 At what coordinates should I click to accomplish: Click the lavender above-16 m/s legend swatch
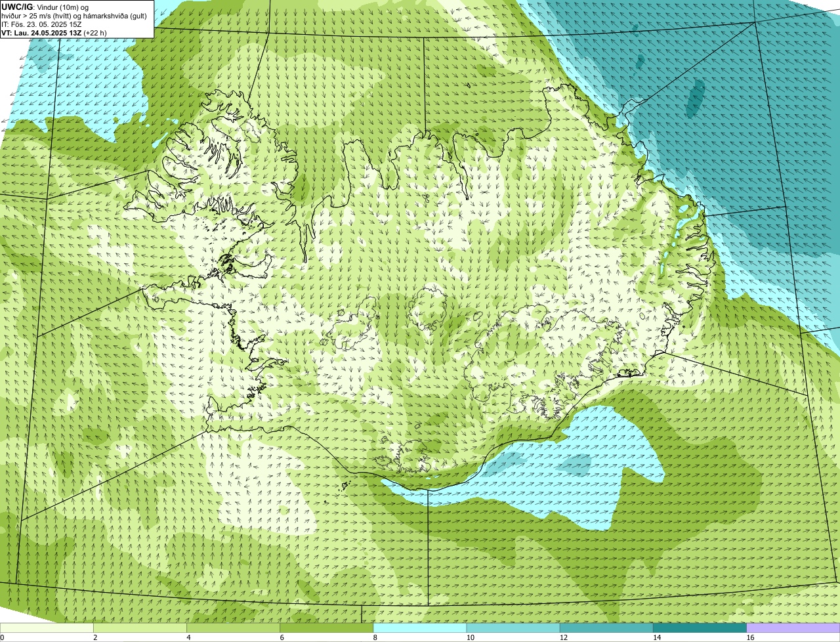(x=793, y=628)
